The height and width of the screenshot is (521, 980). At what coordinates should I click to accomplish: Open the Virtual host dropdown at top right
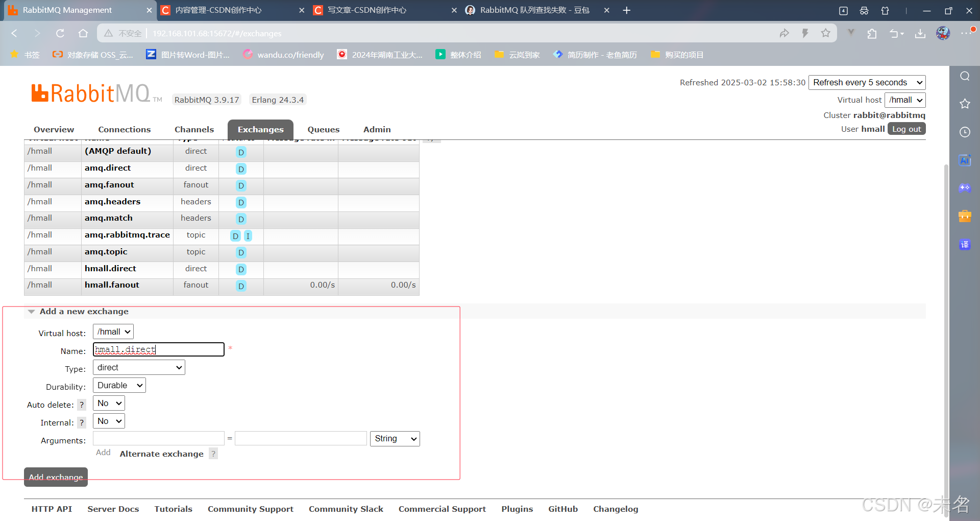[905, 100]
